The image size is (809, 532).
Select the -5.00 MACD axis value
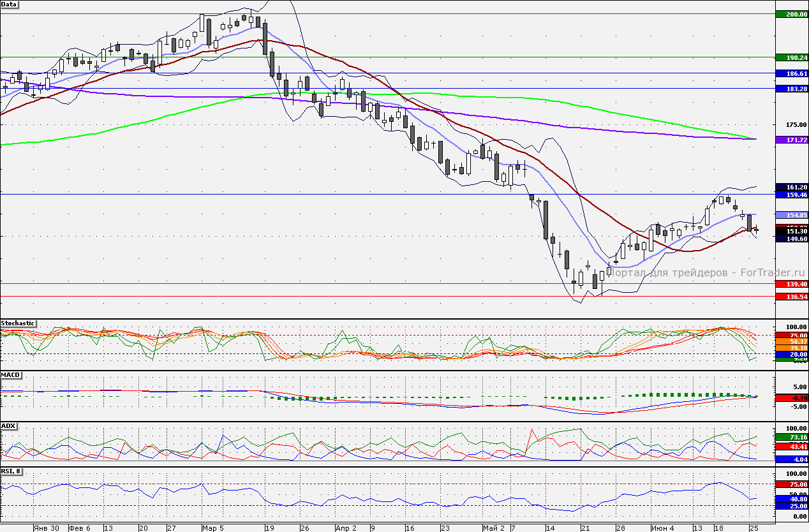click(798, 406)
